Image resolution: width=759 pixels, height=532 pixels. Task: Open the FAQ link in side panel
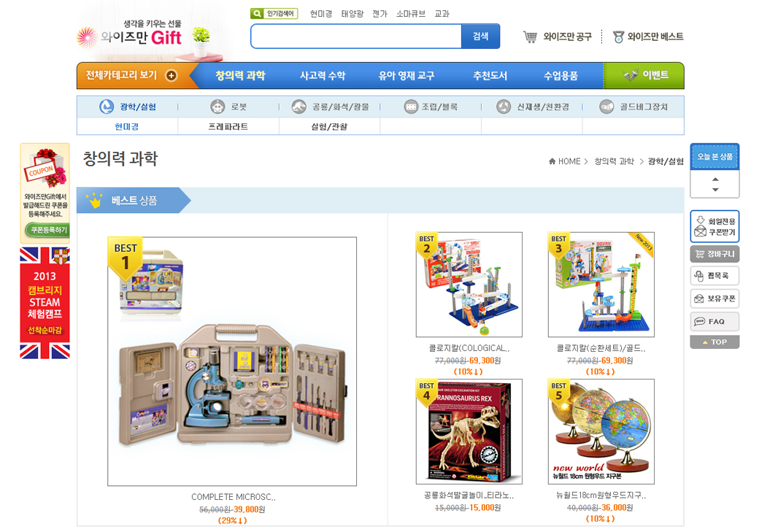click(x=714, y=321)
